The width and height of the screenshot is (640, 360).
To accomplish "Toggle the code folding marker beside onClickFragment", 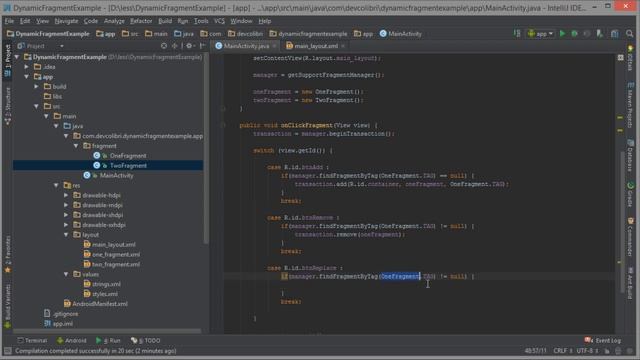I will 223,125.
